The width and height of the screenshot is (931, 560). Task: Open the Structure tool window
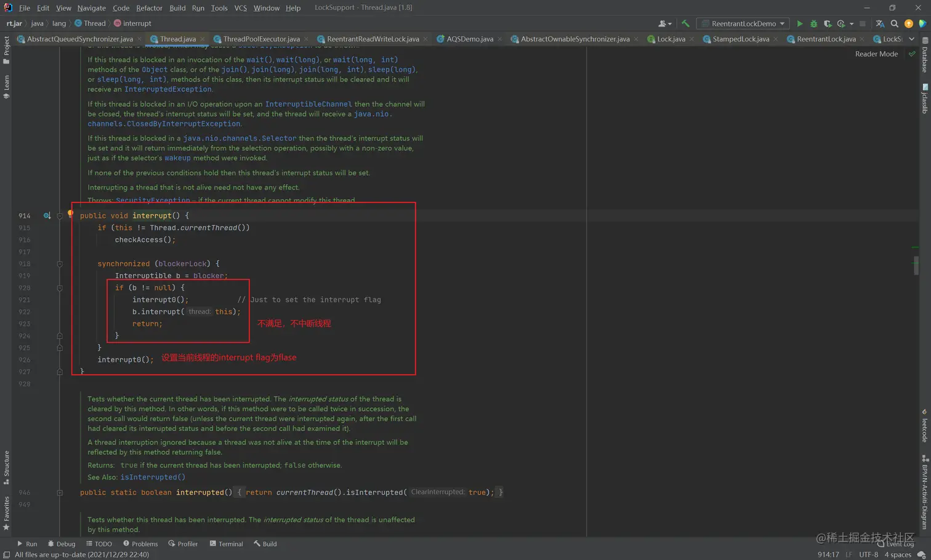6,468
